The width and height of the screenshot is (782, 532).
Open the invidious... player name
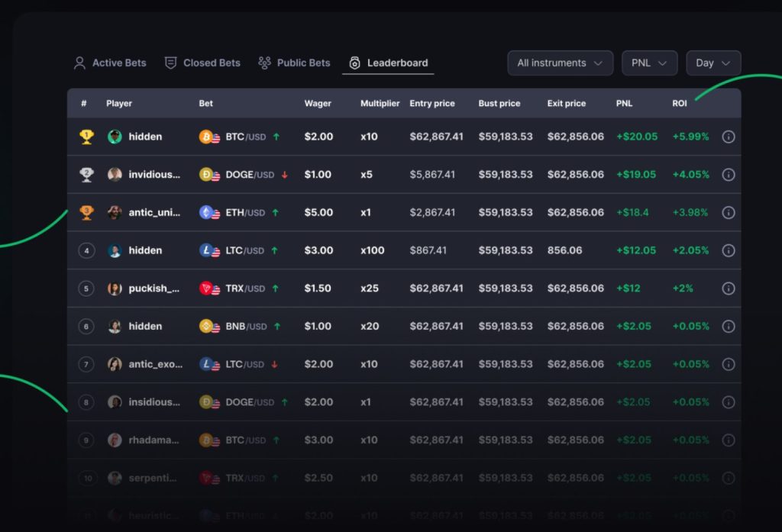pyautogui.click(x=154, y=175)
